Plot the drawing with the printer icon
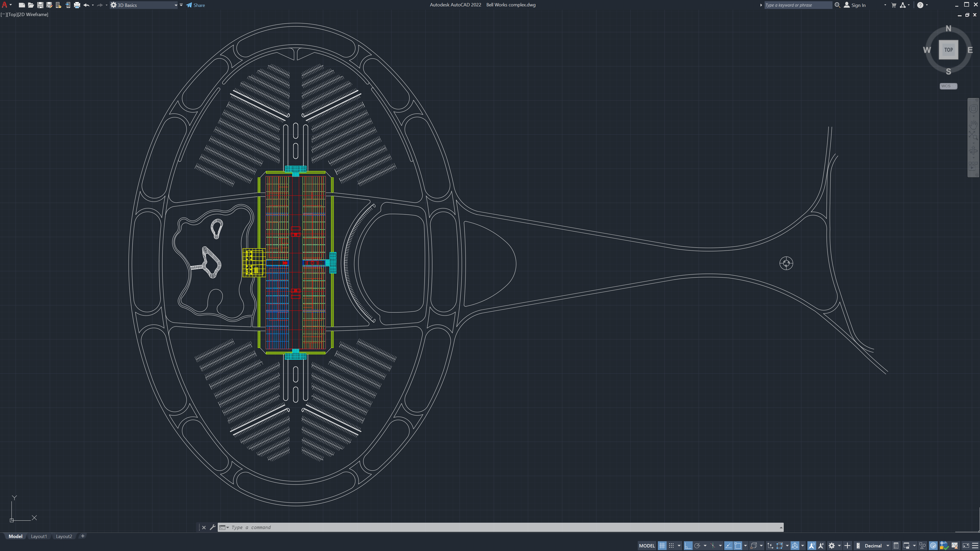 [x=77, y=5]
